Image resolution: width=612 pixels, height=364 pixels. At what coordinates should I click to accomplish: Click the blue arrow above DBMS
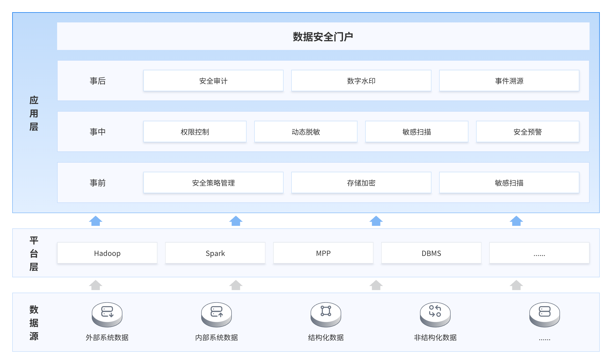tap(376, 221)
